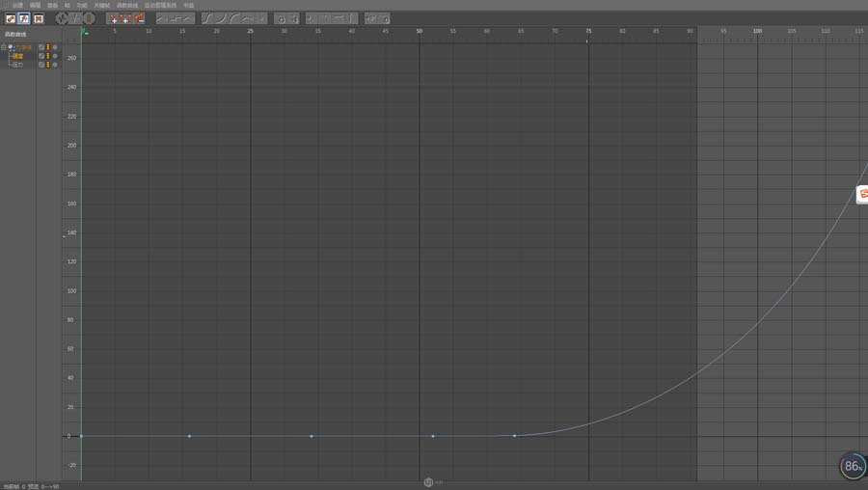Viewport: 868px width, 490px height.
Task: Click the red marker-minus delete icon
Action: coord(139,18)
